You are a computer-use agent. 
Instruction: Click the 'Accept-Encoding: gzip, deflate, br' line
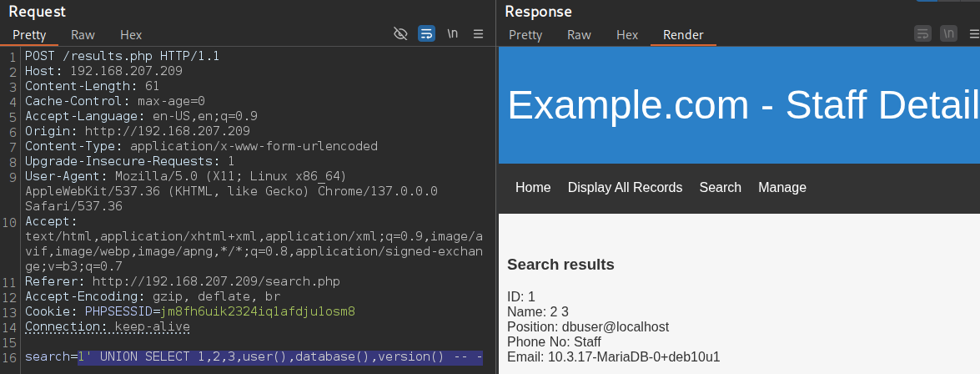(153, 296)
